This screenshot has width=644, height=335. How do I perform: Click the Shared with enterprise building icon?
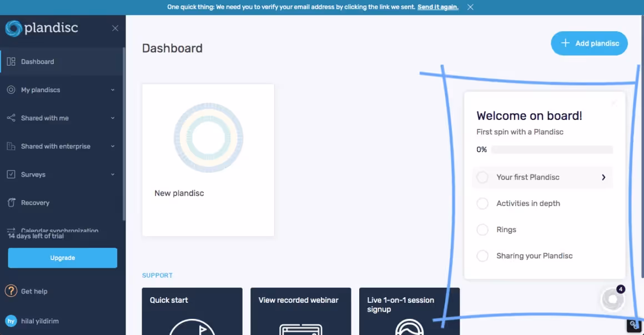click(11, 146)
